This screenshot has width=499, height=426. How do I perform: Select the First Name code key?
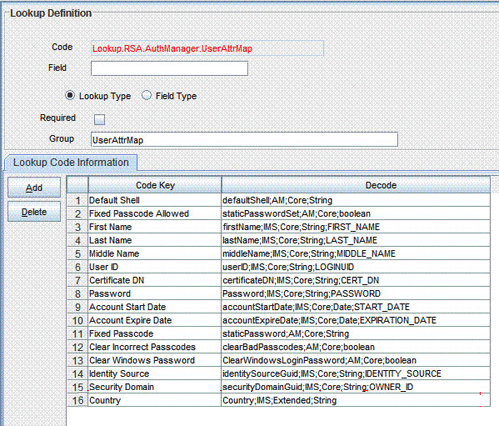tap(155, 227)
